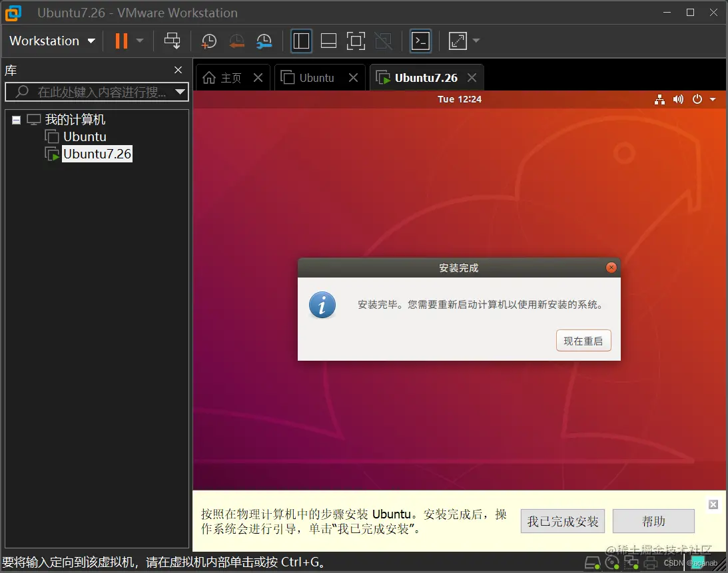Open the Workstation menu dropdown
The width and height of the screenshot is (728, 573).
coord(52,41)
